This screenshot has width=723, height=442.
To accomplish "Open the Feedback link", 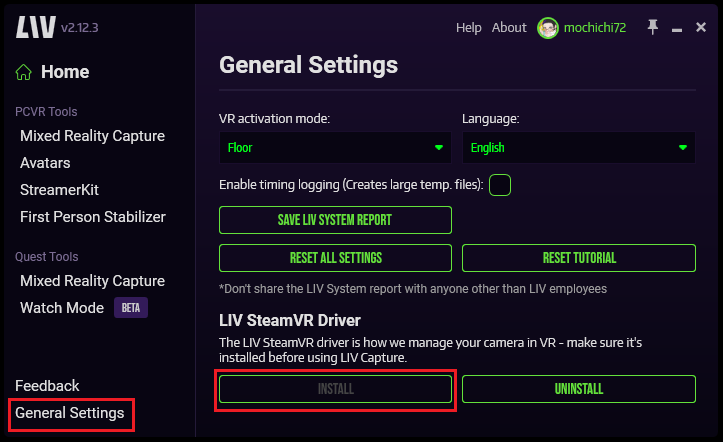I will (x=47, y=385).
